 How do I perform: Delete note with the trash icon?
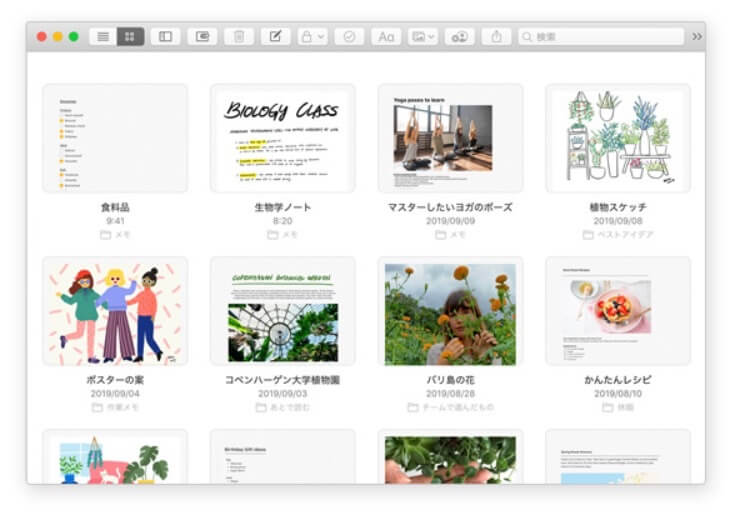pos(239,36)
